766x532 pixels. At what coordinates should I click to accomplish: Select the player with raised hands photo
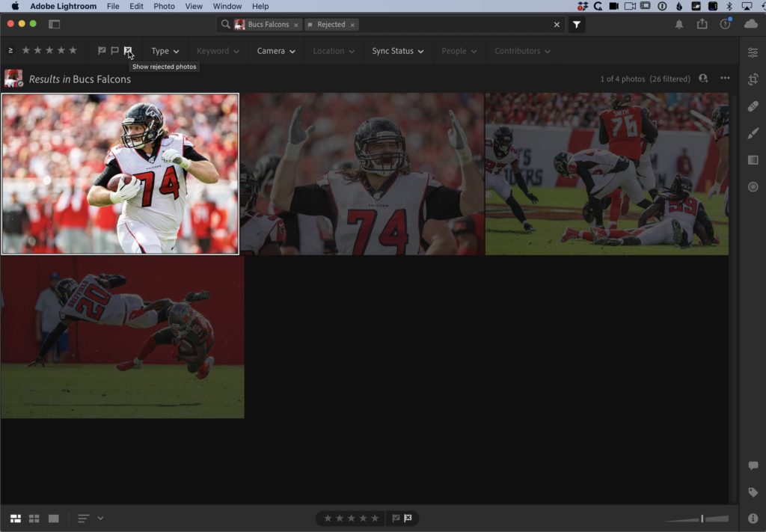[362, 174]
